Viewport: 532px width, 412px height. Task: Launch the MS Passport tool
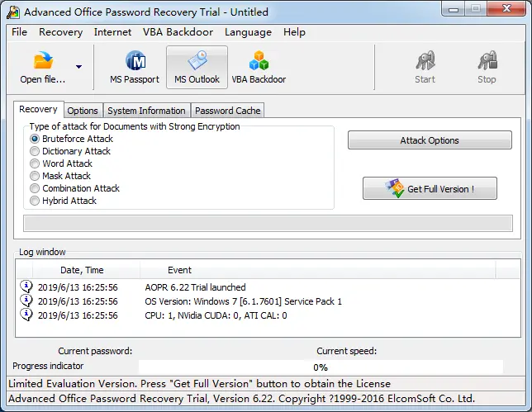tap(135, 68)
